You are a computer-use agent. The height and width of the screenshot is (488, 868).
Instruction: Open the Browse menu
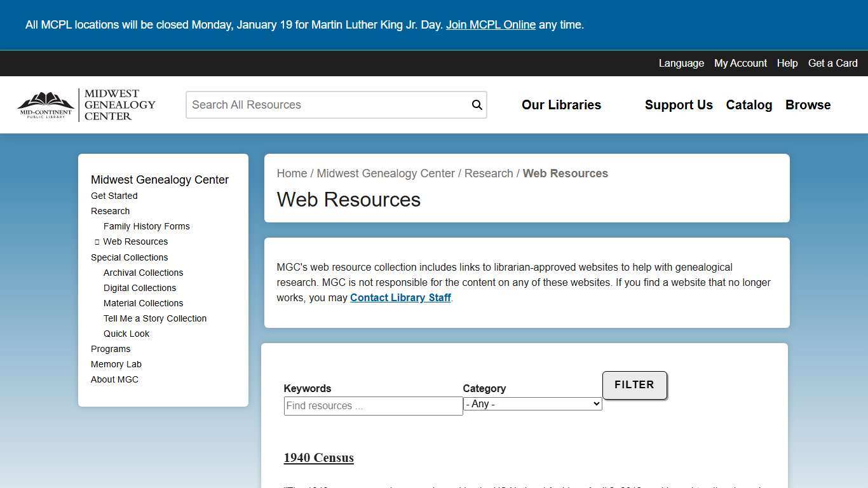pos(808,105)
